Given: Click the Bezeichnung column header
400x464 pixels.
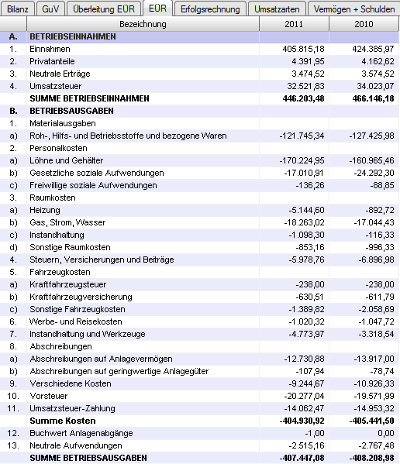Looking at the screenshot, I should click(143, 24).
